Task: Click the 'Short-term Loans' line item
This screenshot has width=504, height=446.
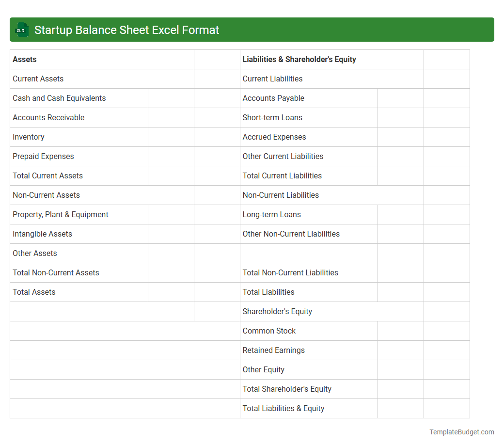Action: 272,117
